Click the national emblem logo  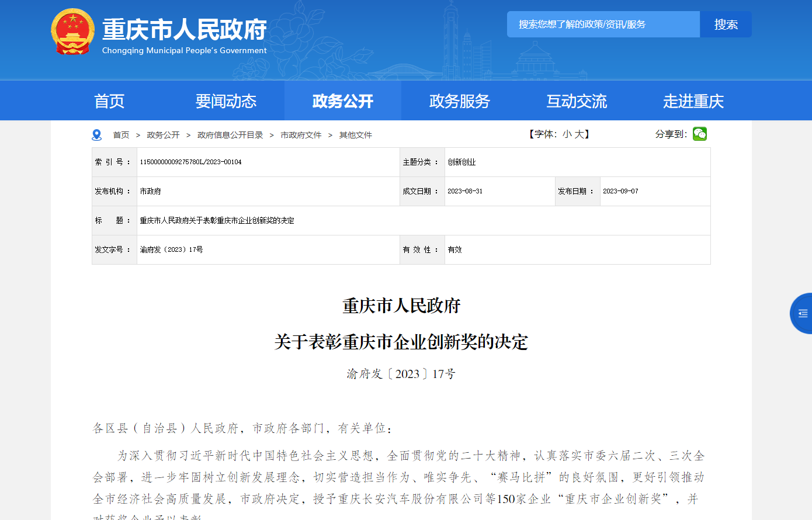(x=72, y=32)
